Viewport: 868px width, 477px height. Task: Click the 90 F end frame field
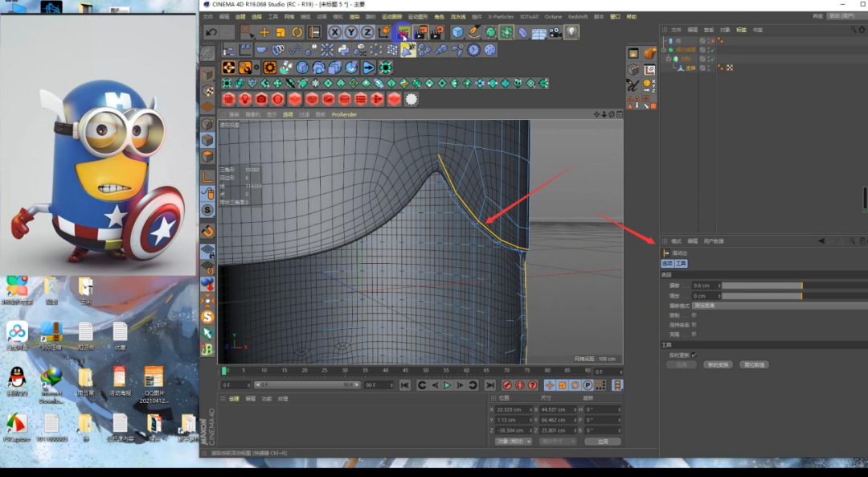point(378,384)
